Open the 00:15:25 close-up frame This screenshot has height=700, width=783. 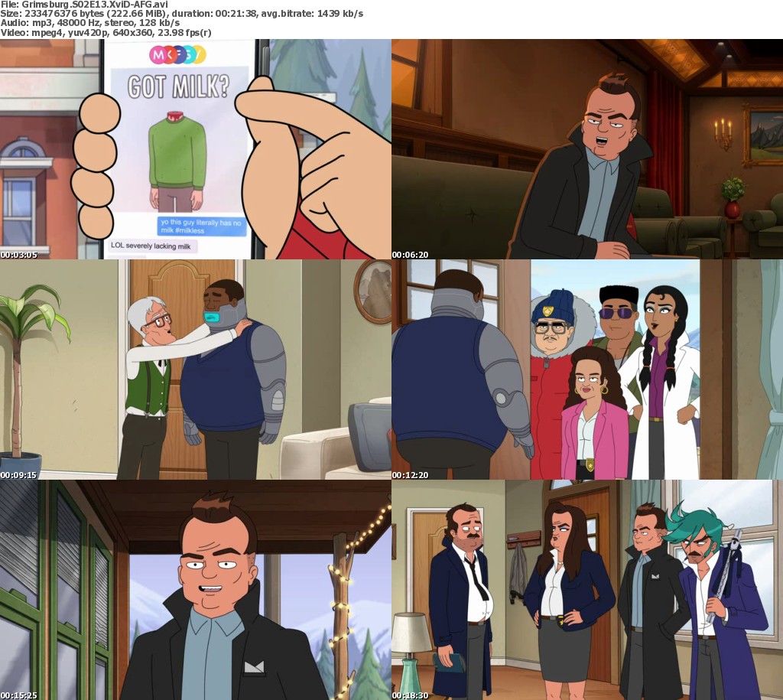pyautogui.click(x=195, y=590)
